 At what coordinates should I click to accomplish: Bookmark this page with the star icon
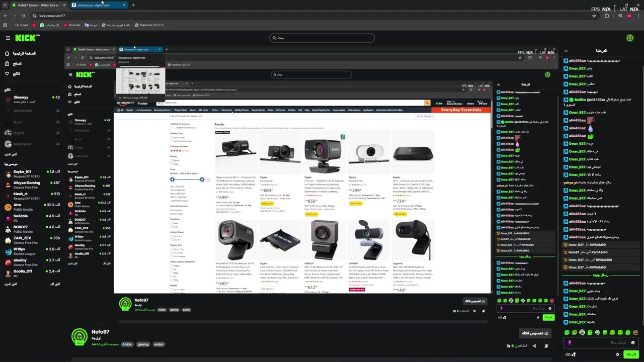[x=594, y=16]
